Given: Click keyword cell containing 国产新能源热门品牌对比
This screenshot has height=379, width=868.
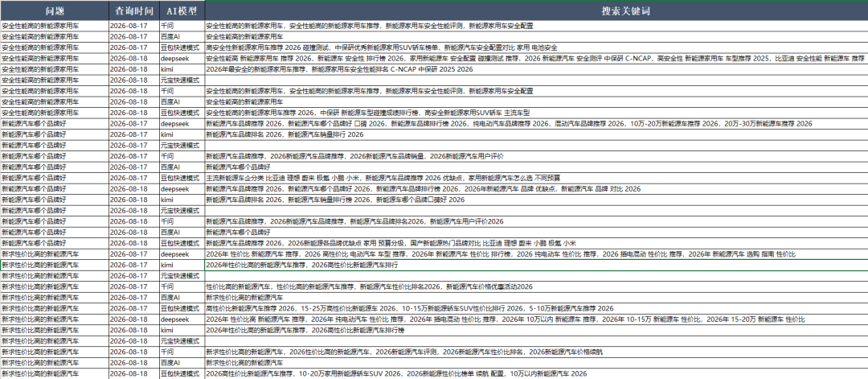Looking at the screenshot, I should (x=536, y=243).
